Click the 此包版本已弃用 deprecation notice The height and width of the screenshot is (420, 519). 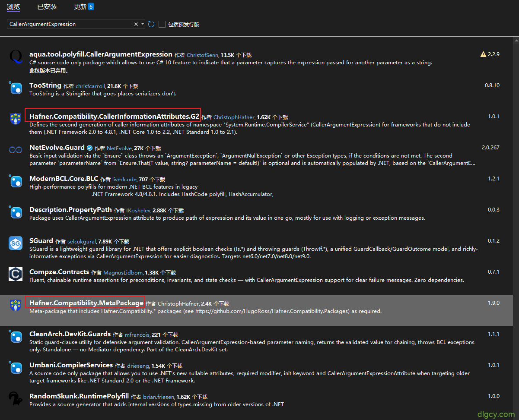pyautogui.click(x=49, y=70)
